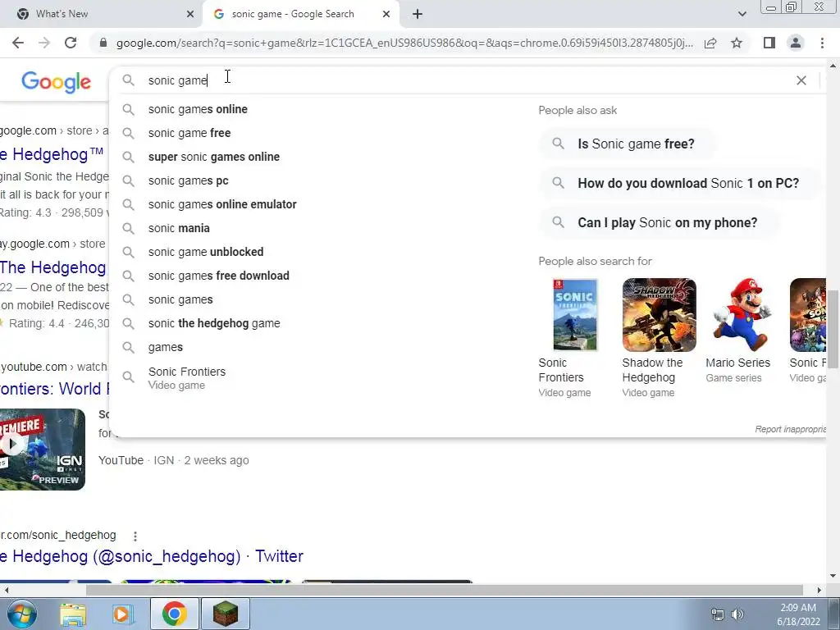
Task: Open the Chrome profile avatar
Action: [796, 43]
